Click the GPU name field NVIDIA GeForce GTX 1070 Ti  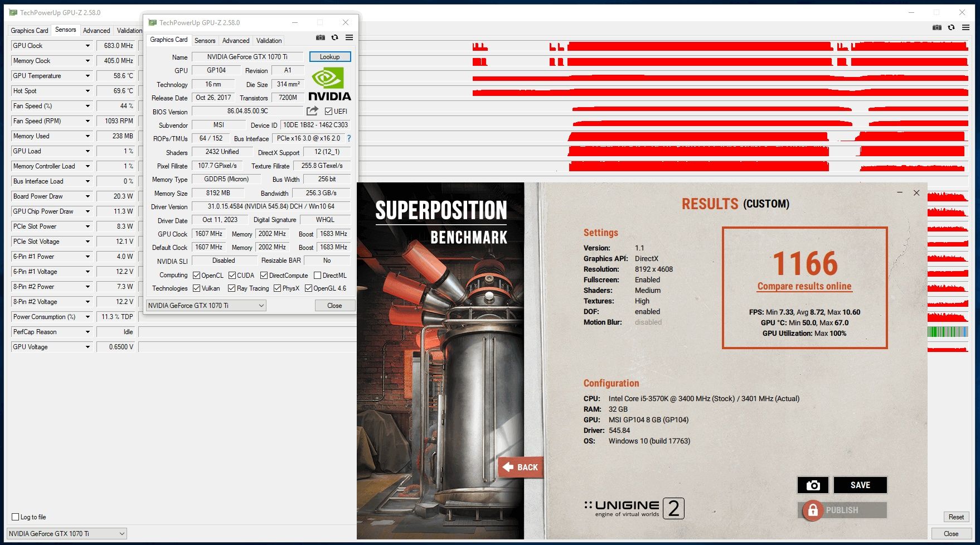247,57
